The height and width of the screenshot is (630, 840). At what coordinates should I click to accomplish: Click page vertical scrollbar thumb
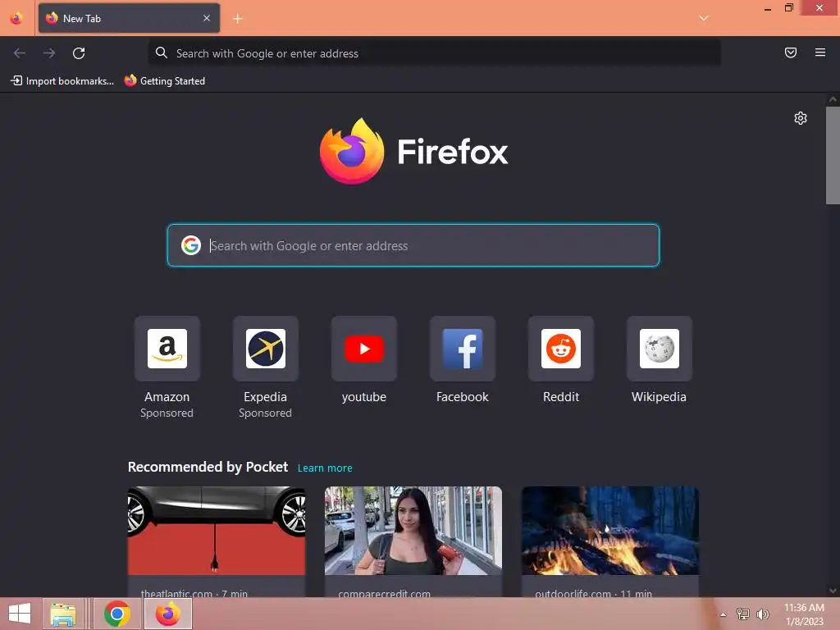833,155
